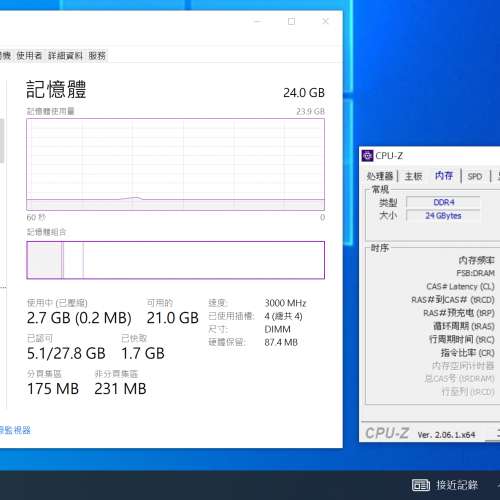
Task: Open the 使用者 tab in Task Manager
Action: [x=29, y=55]
